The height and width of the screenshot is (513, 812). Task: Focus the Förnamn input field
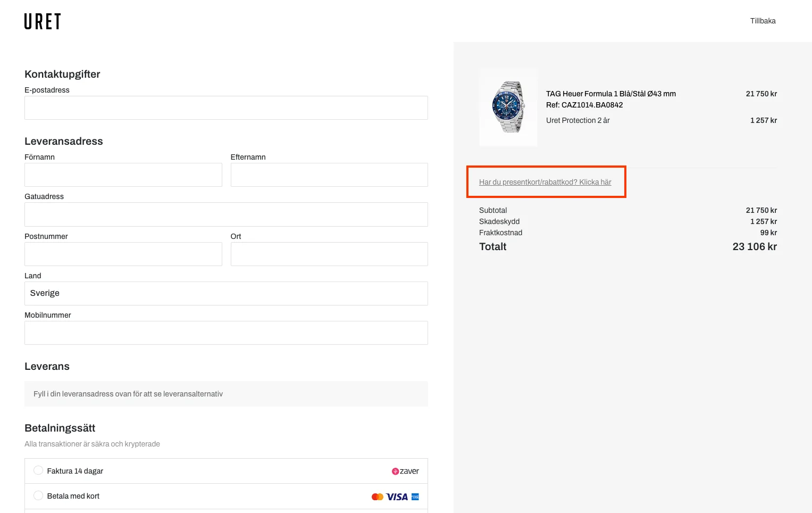(x=123, y=175)
